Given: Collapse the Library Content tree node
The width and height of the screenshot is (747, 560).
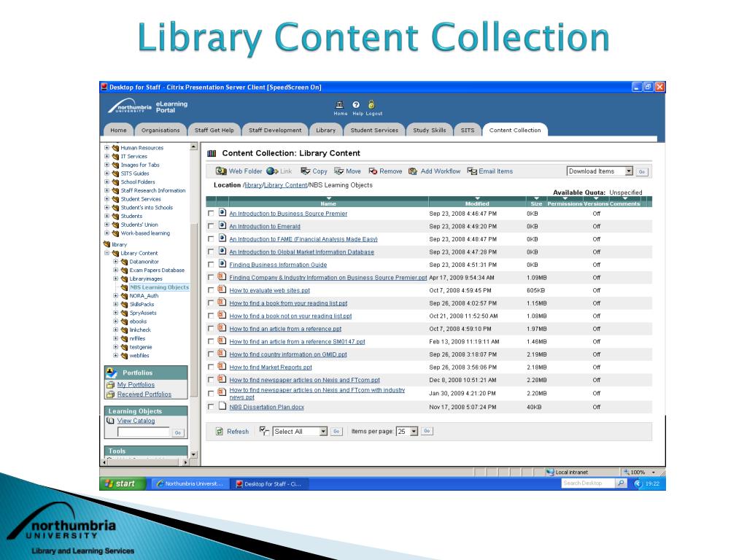Looking at the screenshot, I should (107, 253).
